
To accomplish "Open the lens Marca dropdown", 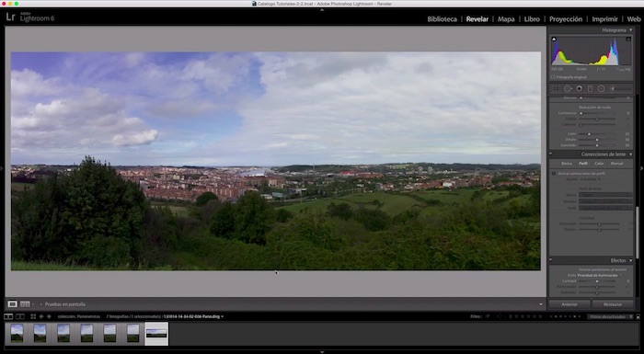I will (x=605, y=195).
